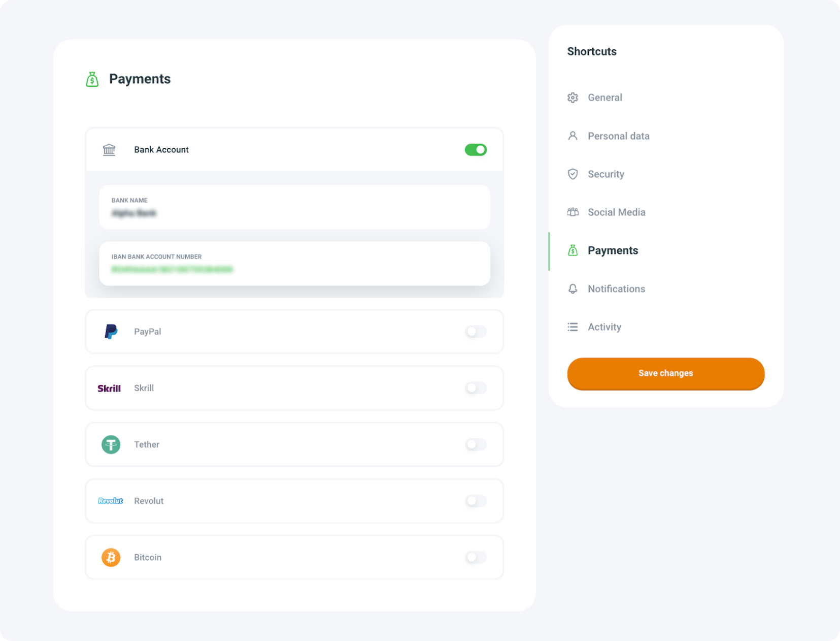
Task: Click the Bank Name input field
Action: 294,208
